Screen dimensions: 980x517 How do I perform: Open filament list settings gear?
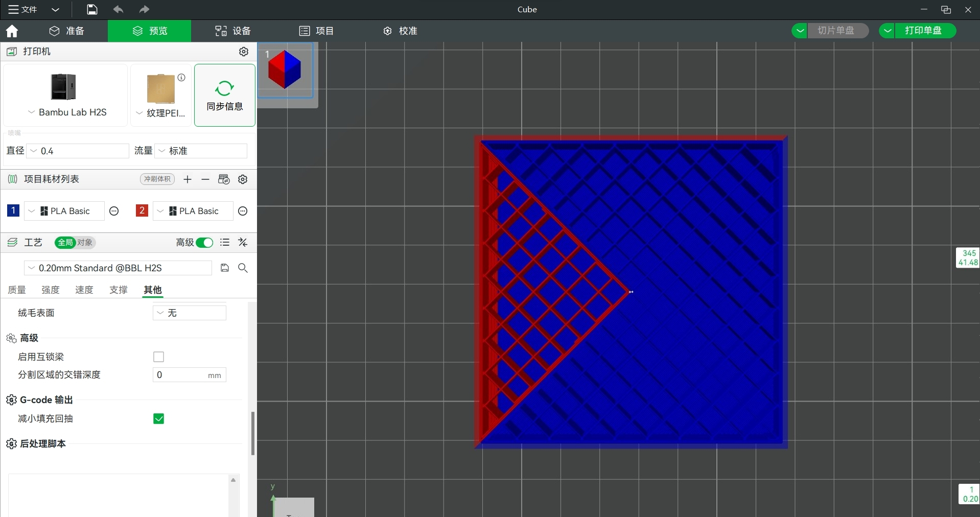243,179
